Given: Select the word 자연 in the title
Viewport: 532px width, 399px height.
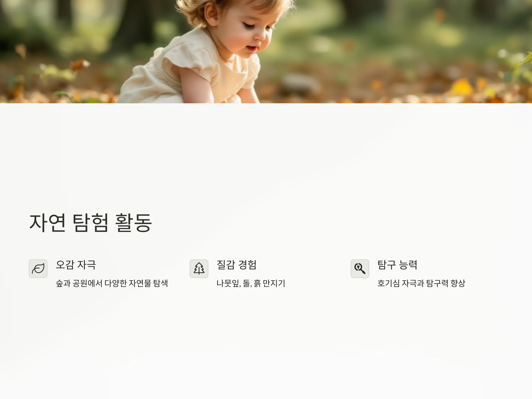Looking at the screenshot, I should (47, 223).
